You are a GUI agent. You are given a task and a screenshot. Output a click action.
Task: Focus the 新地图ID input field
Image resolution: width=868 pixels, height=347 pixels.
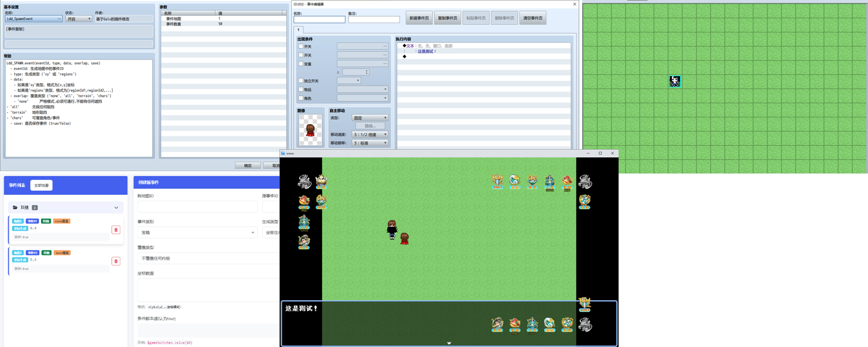tap(197, 206)
